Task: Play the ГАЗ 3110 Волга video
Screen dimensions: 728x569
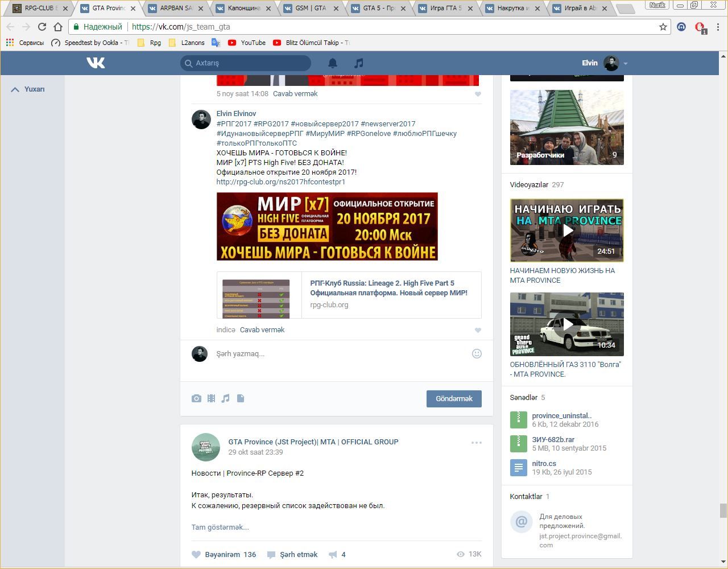Action: 567,324
